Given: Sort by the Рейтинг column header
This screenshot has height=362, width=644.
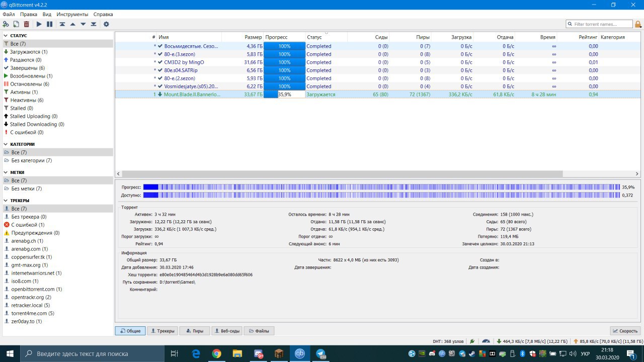Looking at the screenshot, I should [x=578, y=37].
